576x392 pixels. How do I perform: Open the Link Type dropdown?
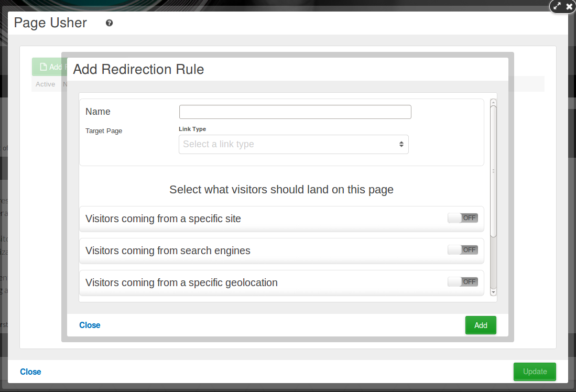294,144
